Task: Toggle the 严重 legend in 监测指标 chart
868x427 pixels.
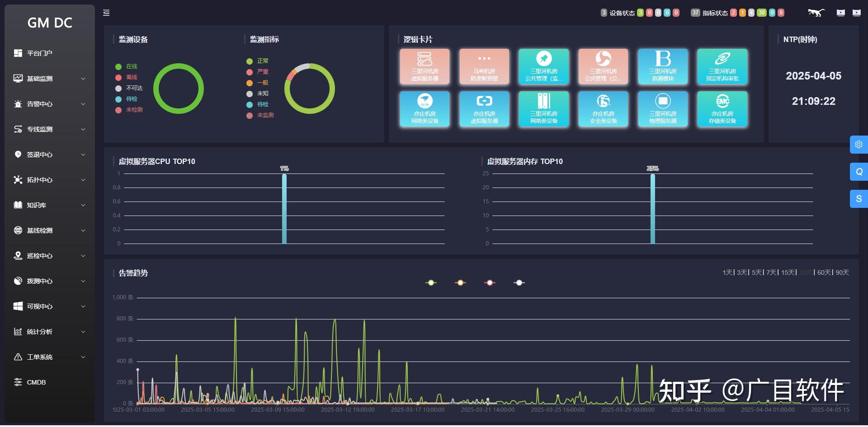Action: click(x=258, y=72)
